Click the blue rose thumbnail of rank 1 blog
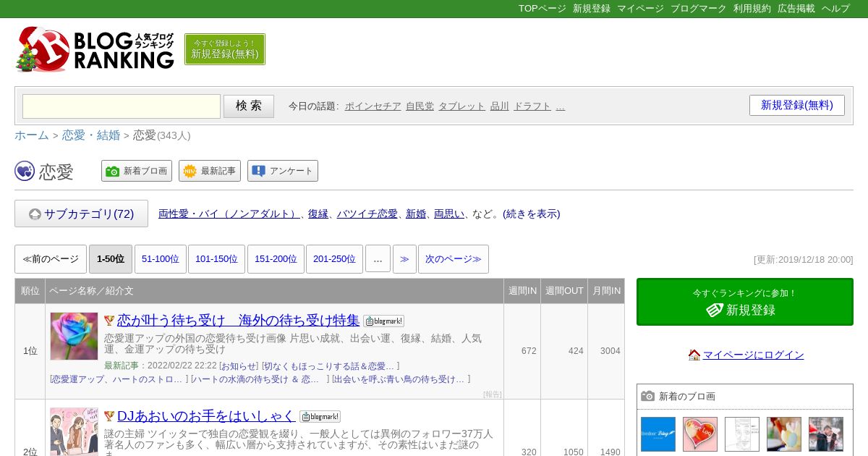This screenshot has width=868, height=456. coord(74,337)
